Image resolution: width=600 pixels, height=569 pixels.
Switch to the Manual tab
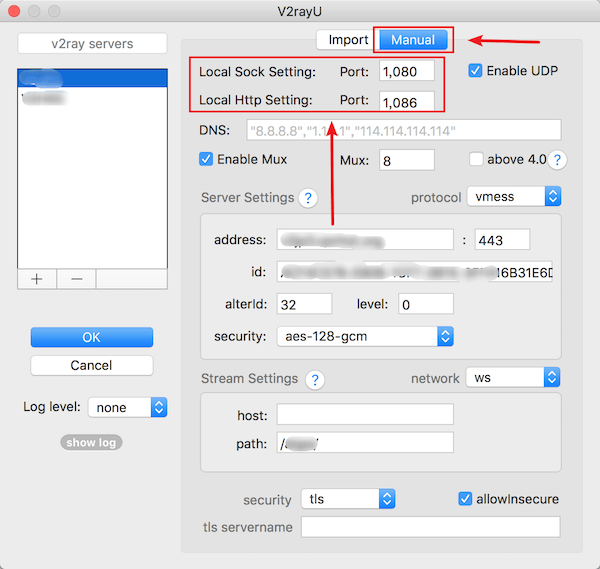(x=413, y=40)
